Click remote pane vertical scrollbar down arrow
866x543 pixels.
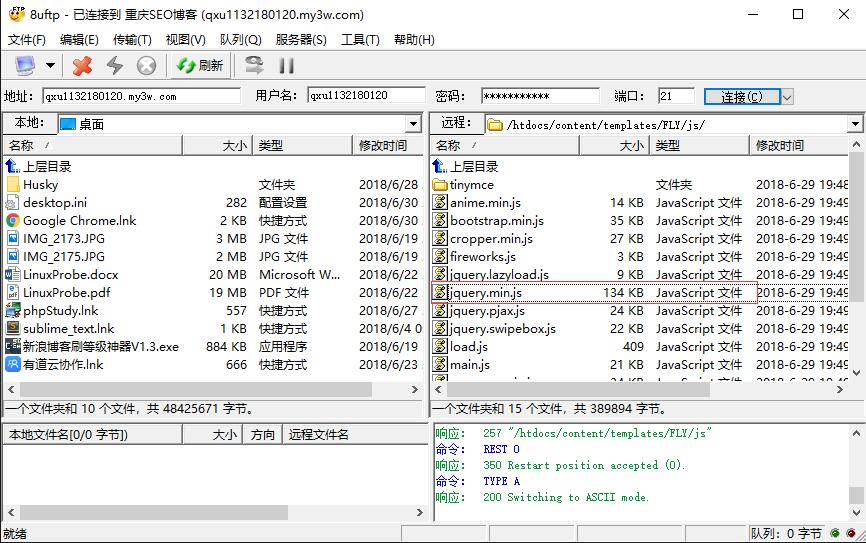[856, 373]
